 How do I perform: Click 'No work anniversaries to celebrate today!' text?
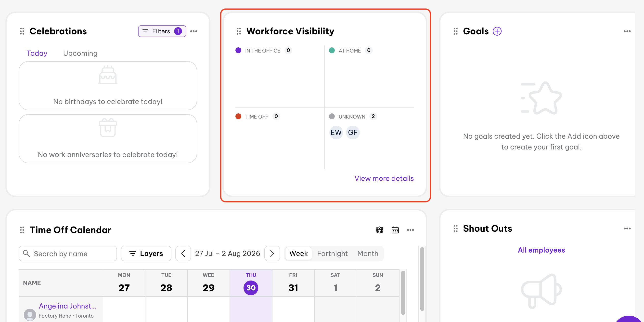108,155
